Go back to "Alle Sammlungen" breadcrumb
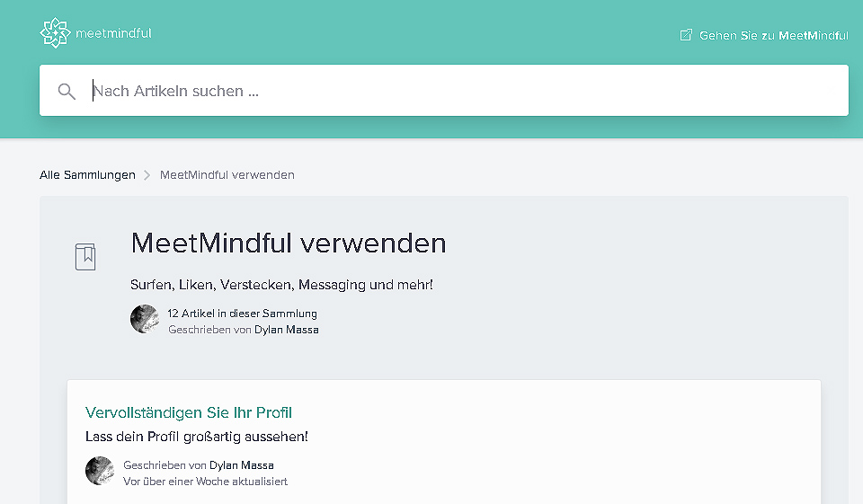This screenshot has width=863, height=504. (x=87, y=174)
